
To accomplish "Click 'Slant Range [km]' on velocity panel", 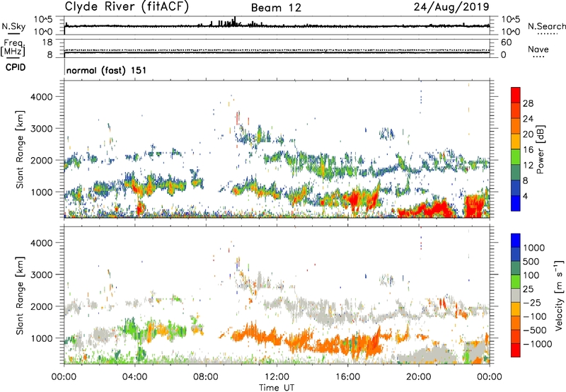I will [20, 295].
